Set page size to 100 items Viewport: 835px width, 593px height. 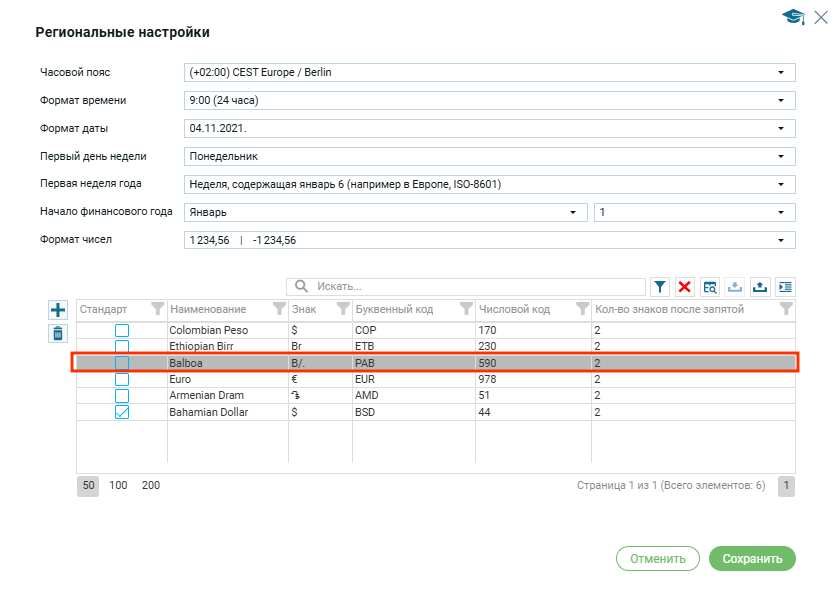118,485
